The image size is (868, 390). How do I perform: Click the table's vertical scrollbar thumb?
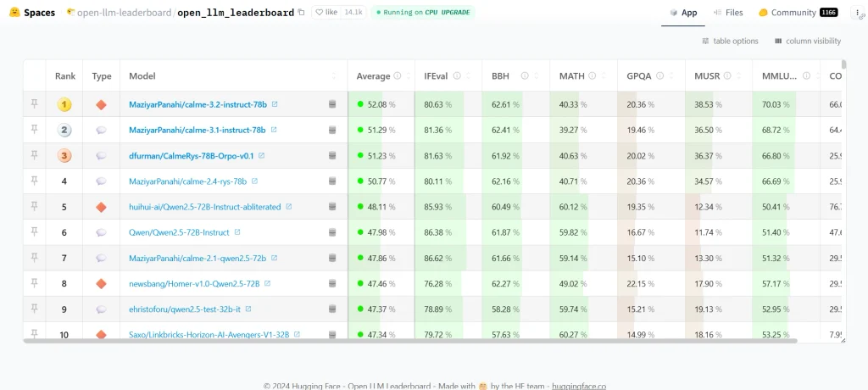[843, 64]
